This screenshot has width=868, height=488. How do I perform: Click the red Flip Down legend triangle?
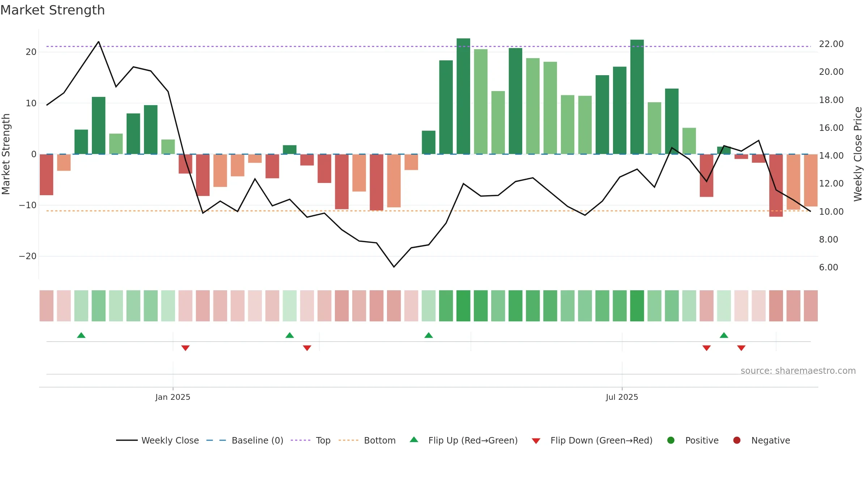click(536, 441)
